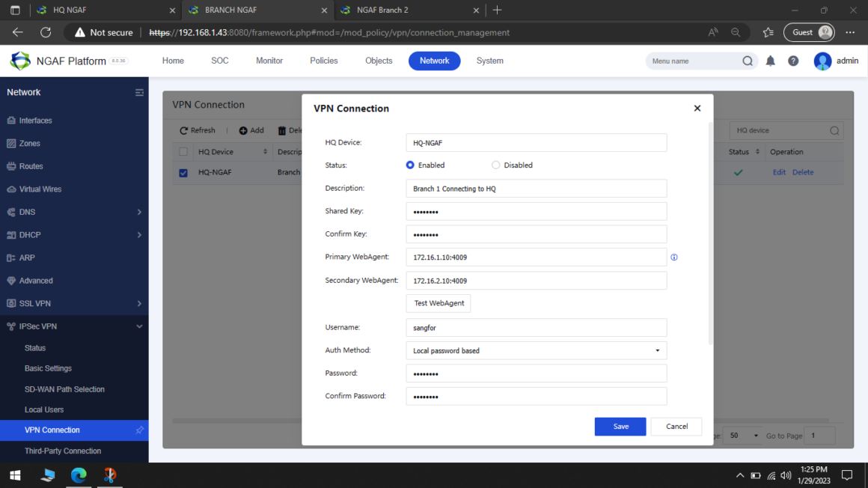Open the Auth Method dropdown
Viewport: 868px width, 488px height.
(x=658, y=350)
